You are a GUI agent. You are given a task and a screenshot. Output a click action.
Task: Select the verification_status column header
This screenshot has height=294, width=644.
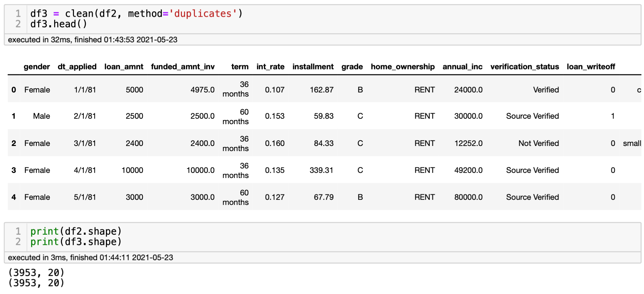[524, 67]
